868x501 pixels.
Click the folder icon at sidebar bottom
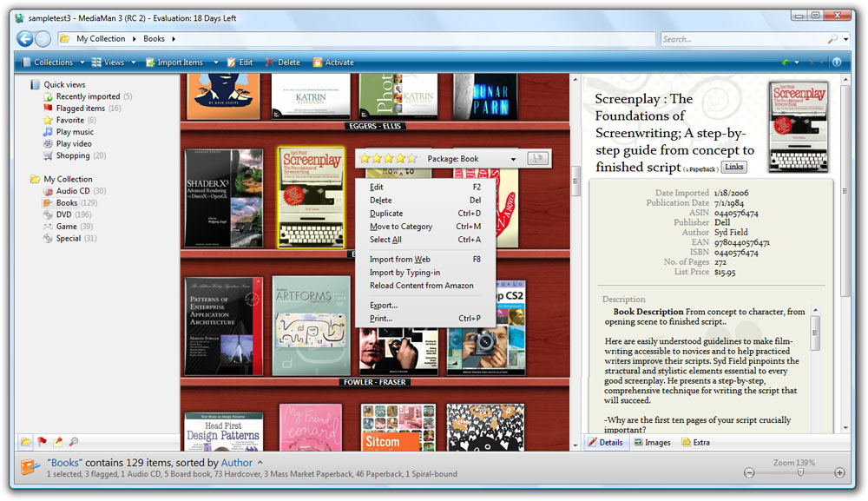(x=26, y=442)
